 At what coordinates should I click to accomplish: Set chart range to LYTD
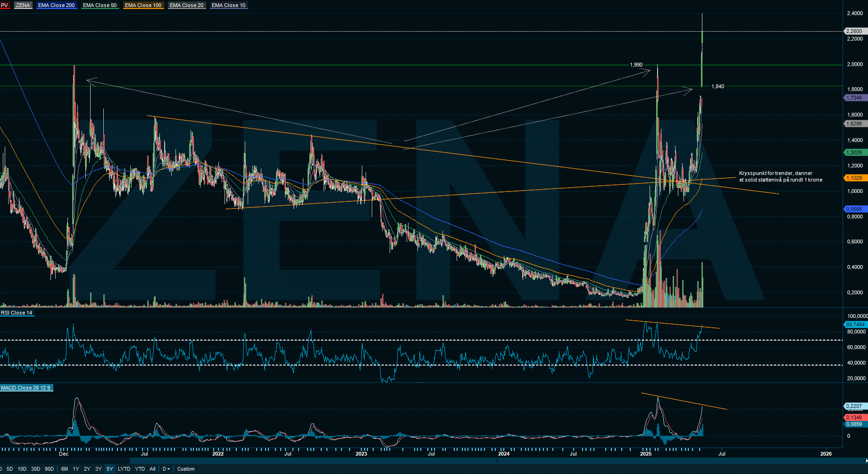pyautogui.click(x=124, y=469)
